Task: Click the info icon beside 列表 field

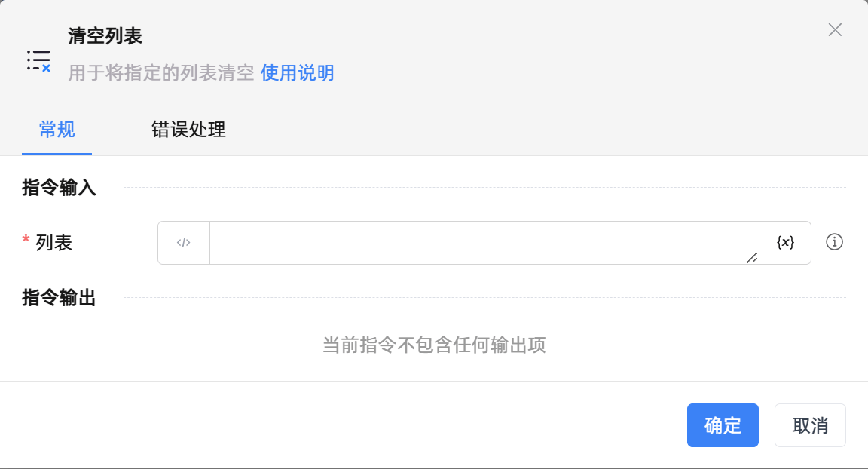Action: tap(834, 242)
